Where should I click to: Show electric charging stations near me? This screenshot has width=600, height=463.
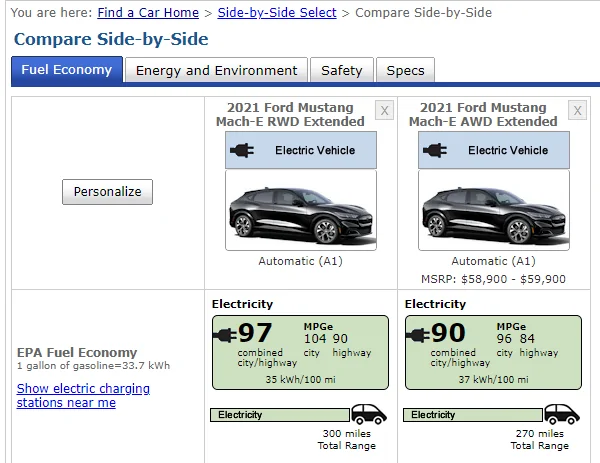(x=83, y=395)
